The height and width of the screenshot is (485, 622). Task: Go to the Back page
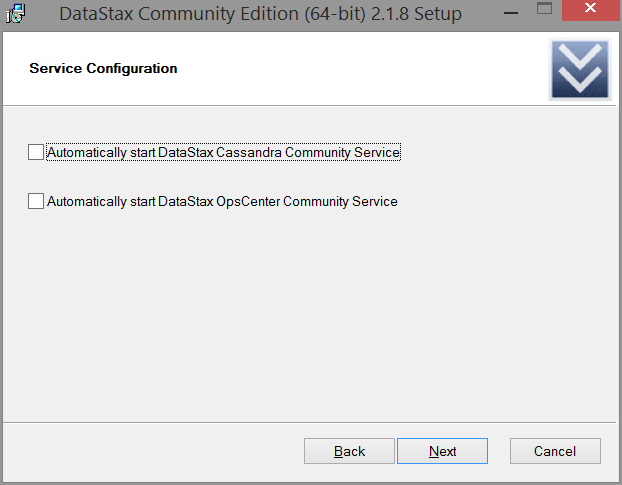pyautogui.click(x=349, y=451)
